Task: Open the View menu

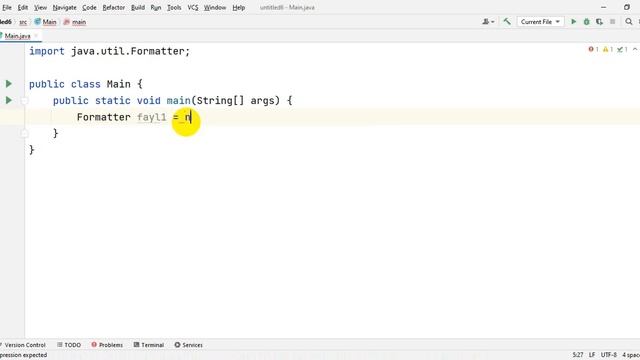Action: tap(40, 7)
